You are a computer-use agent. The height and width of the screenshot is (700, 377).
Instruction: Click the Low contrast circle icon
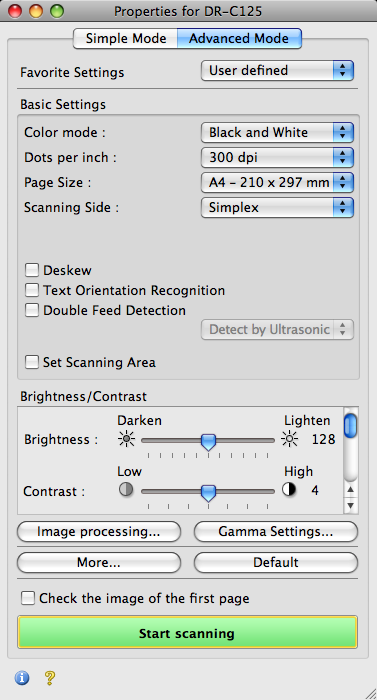pyautogui.click(x=126, y=490)
